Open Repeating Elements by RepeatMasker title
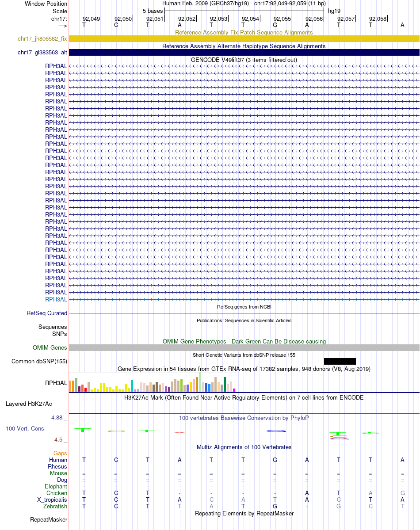Screen dimensions: 420x530 [244, 514]
